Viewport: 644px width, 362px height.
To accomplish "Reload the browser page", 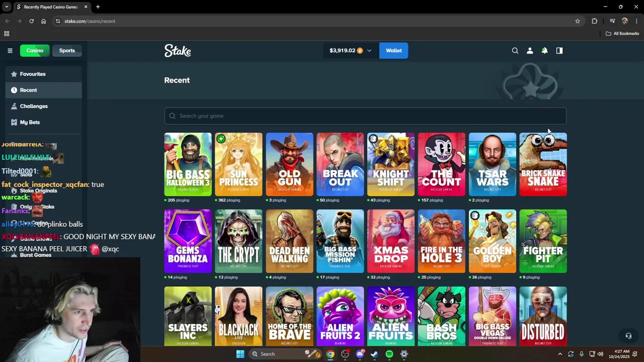I will coord(31,21).
